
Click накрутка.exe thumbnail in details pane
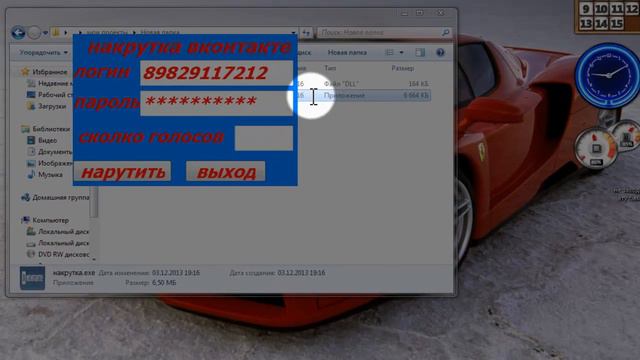(32, 278)
